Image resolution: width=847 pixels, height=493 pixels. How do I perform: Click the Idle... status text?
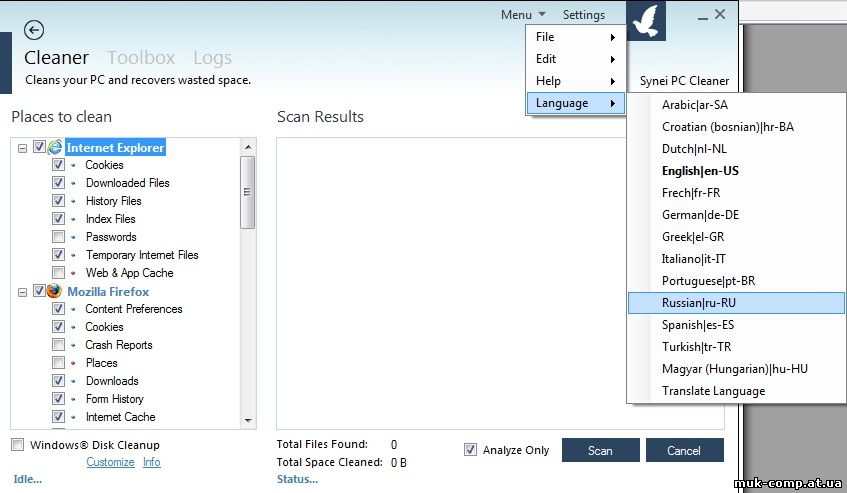click(x=28, y=479)
